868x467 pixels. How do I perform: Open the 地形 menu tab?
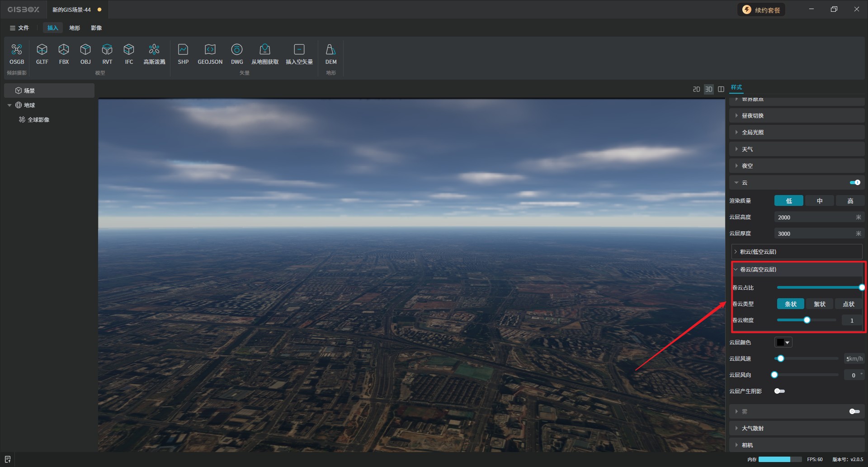pos(75,28)
